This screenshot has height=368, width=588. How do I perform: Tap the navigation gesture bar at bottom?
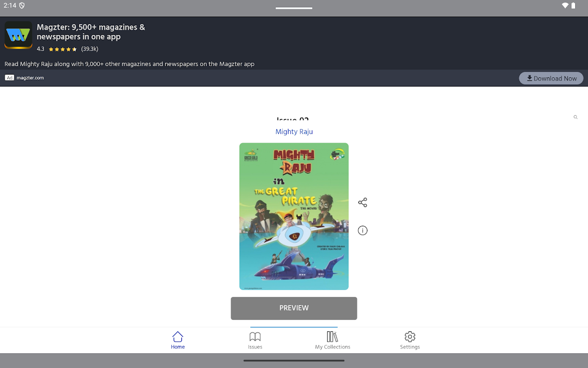294,361
